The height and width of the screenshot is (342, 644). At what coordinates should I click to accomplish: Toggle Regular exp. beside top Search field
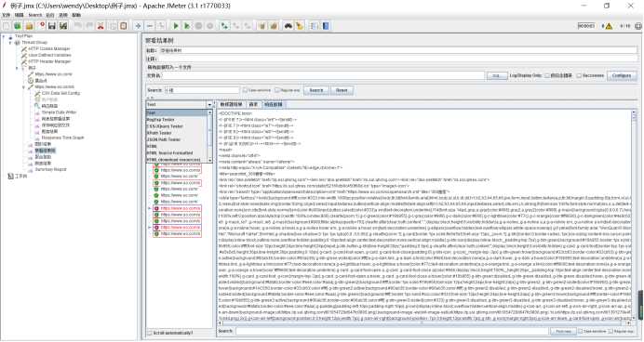point(277,90)
